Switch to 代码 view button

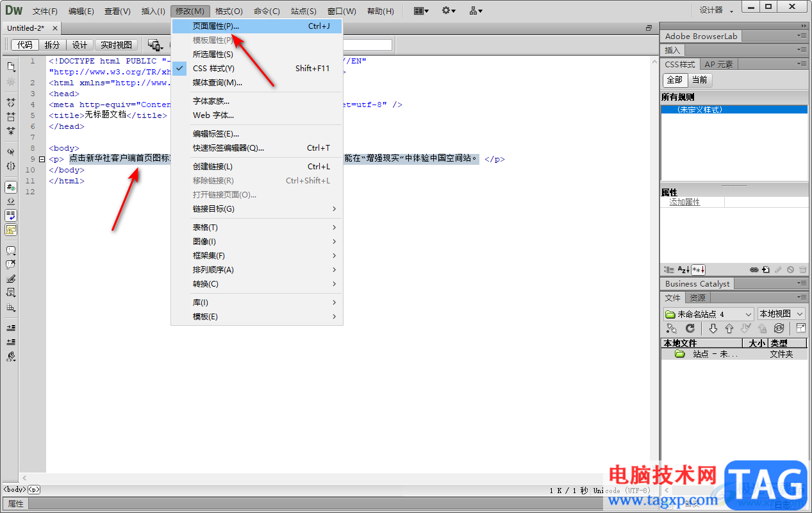tap(25, 45)
